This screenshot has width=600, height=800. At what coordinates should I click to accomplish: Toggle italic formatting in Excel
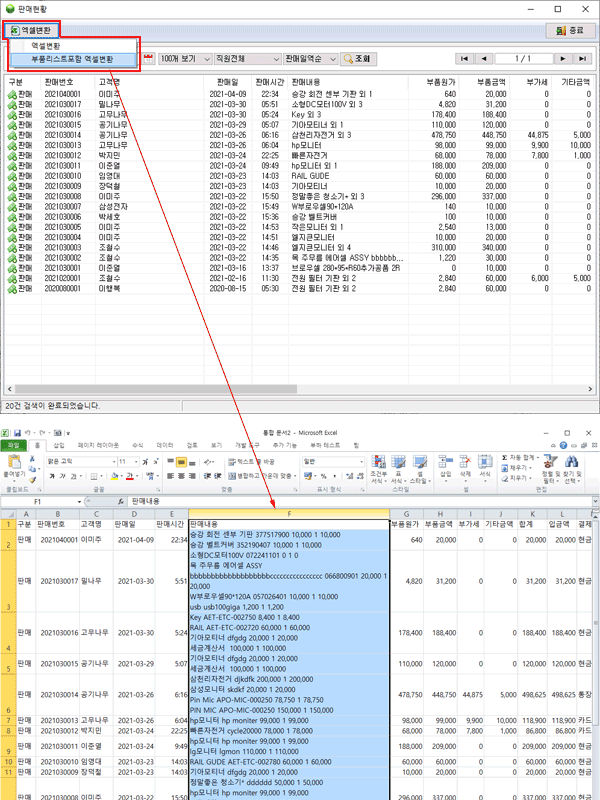63,477
